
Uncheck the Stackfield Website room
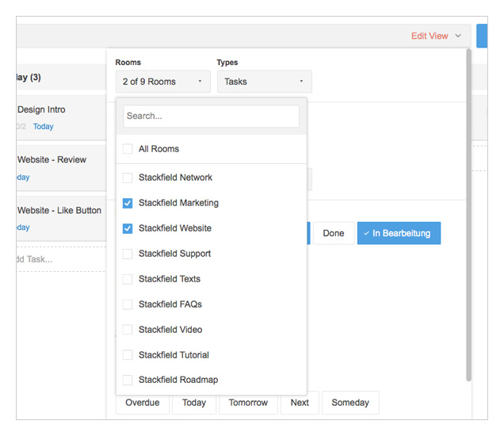128,228
